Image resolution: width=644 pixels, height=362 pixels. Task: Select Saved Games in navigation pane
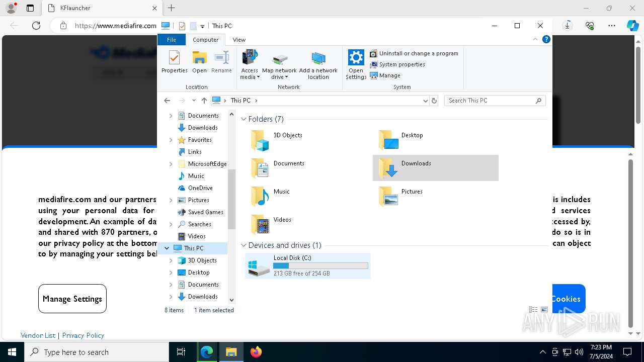pos(205,212)
